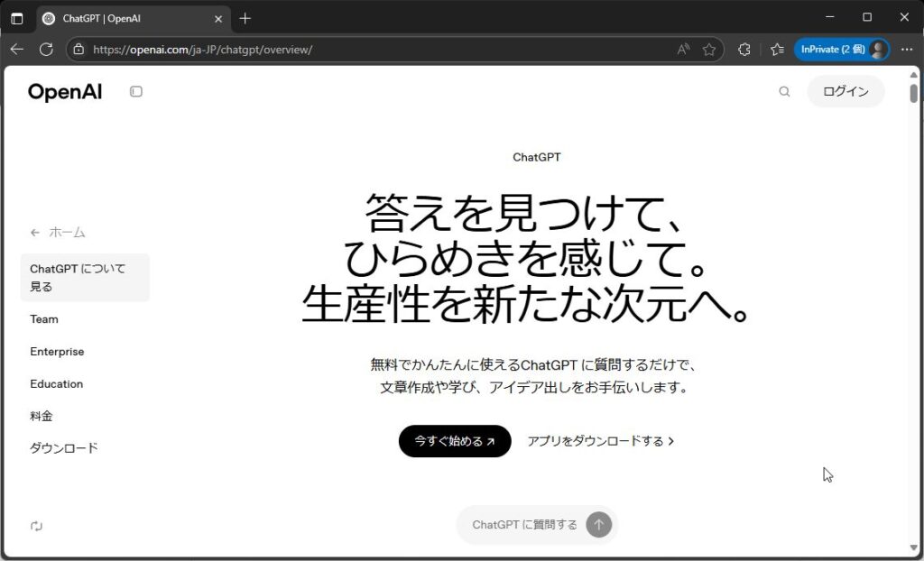924x561 pixels.
Task: Open browser Settings and more menu
Action: click(907, 50)
